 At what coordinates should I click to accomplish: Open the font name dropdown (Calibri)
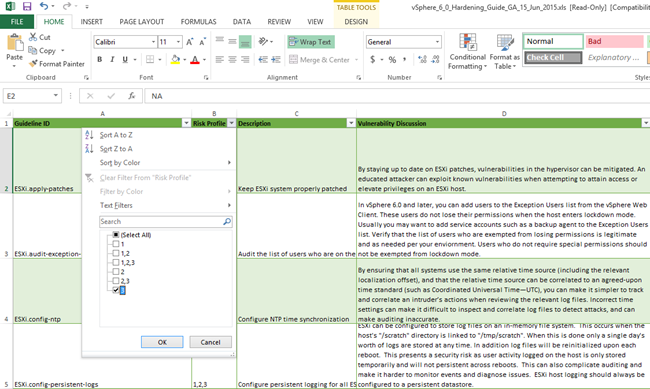tap(153, 42)
